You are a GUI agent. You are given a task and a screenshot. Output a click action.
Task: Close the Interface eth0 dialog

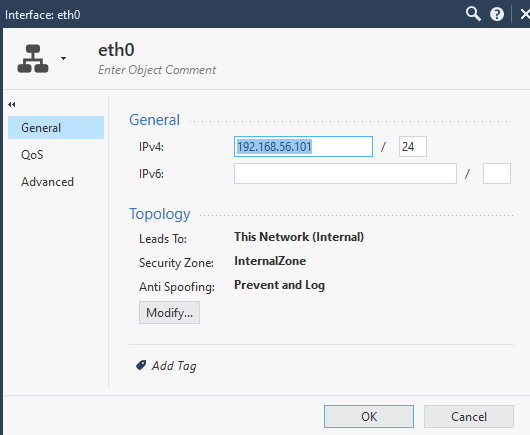pos(525,14)
